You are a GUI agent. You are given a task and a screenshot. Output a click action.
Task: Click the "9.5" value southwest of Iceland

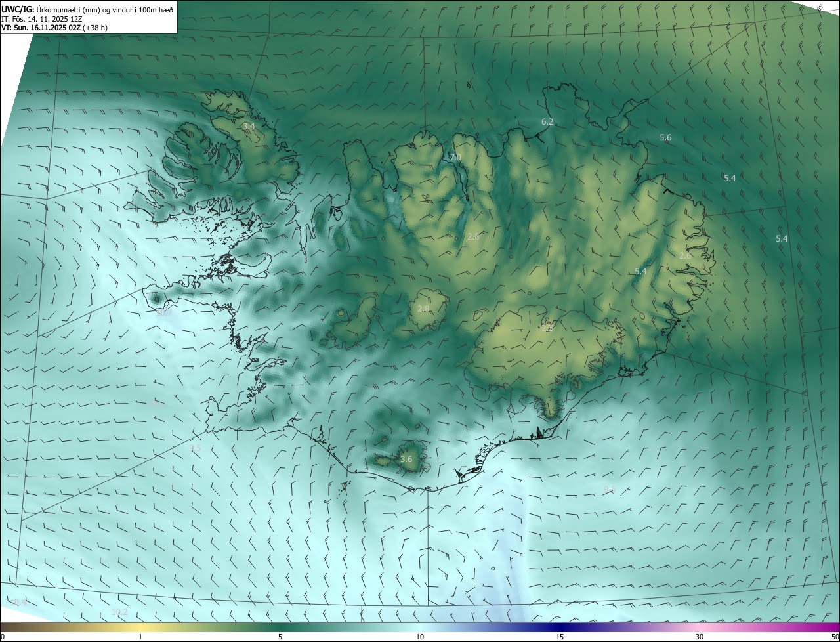[195, 448]
